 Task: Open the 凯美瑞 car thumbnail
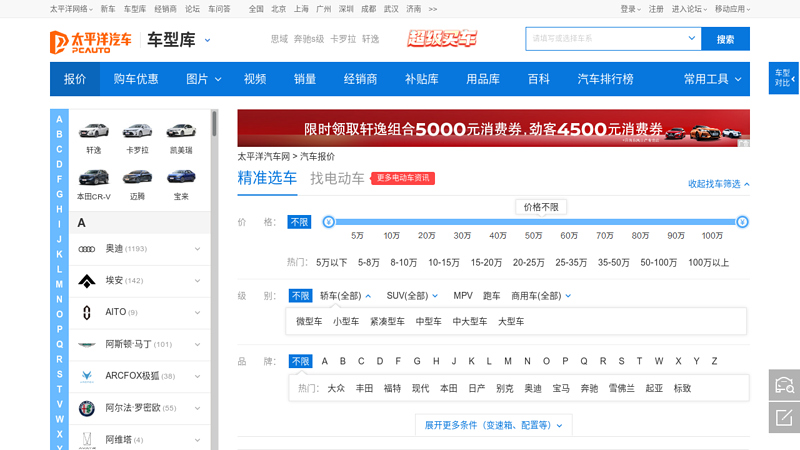pyautogui.click(x=181, y=131)
